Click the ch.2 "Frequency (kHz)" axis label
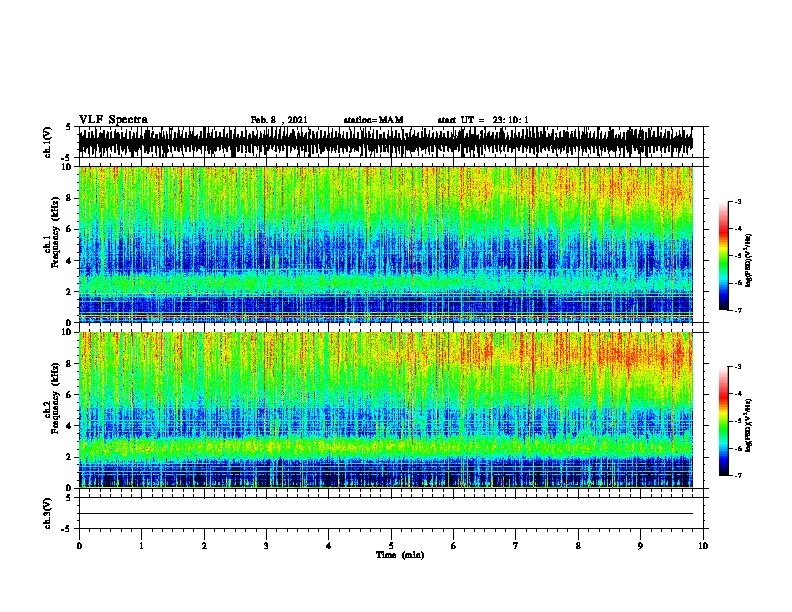 pyautogui.click(x=55, y=398)
